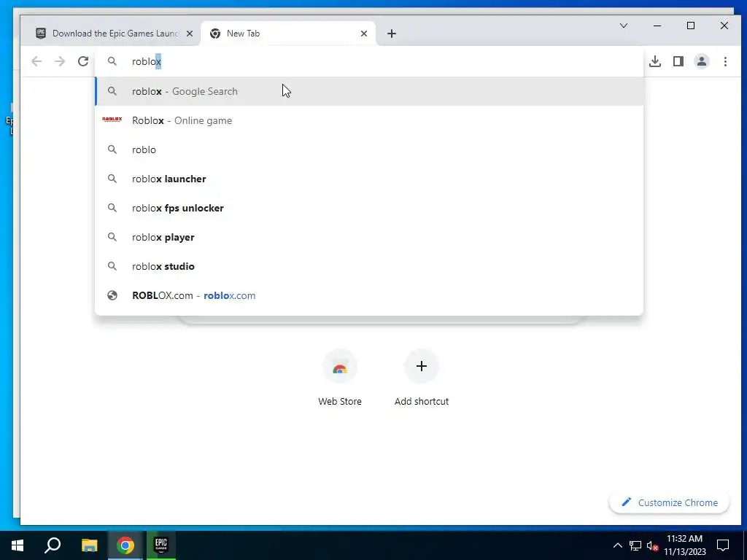This screenshot has height=560, width=747.
Task: Show hidden system tray icons
Action: pos(617,545)
